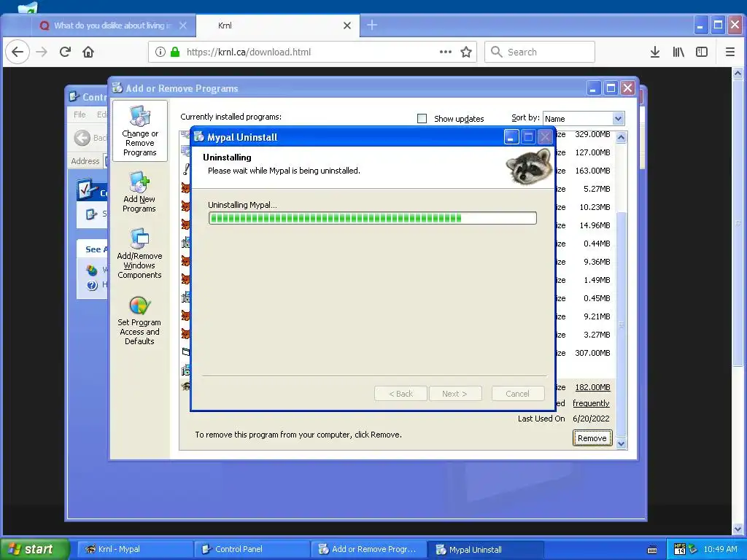The height and width of the screenshot is (560, 747).
Task: Open Set Program Access and Defaults
Action: 139,320
